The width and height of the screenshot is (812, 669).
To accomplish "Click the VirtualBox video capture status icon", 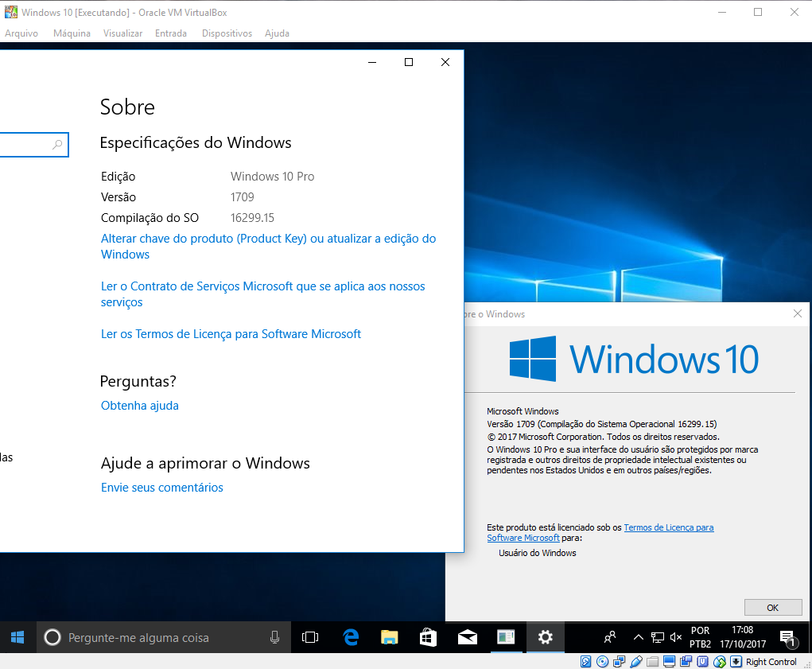I will 686,662.
